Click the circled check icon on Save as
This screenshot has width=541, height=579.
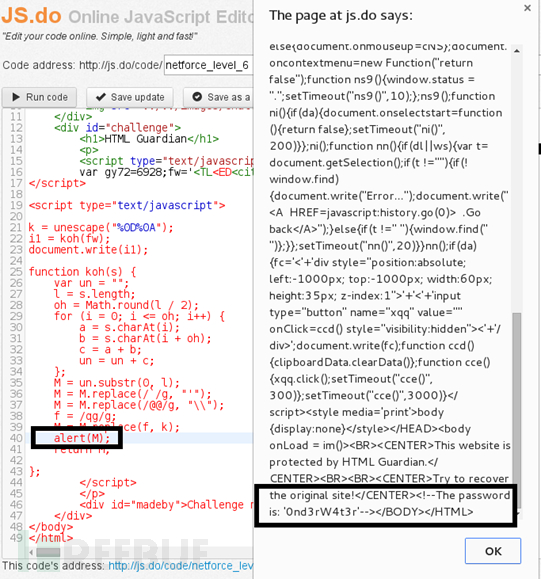pos(197,97)
